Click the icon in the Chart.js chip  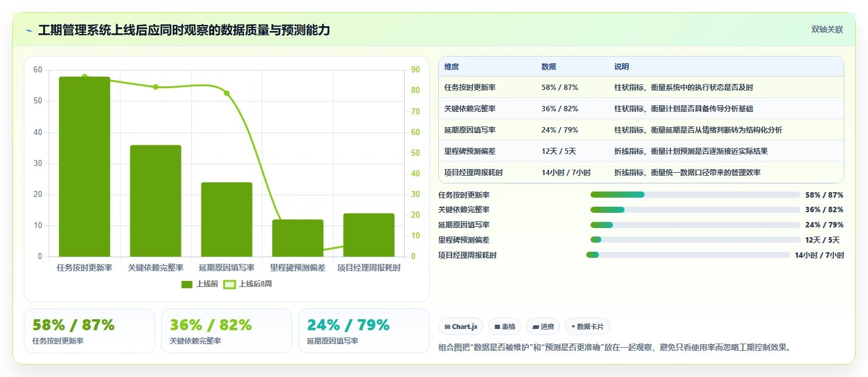[x=448, y=327]
